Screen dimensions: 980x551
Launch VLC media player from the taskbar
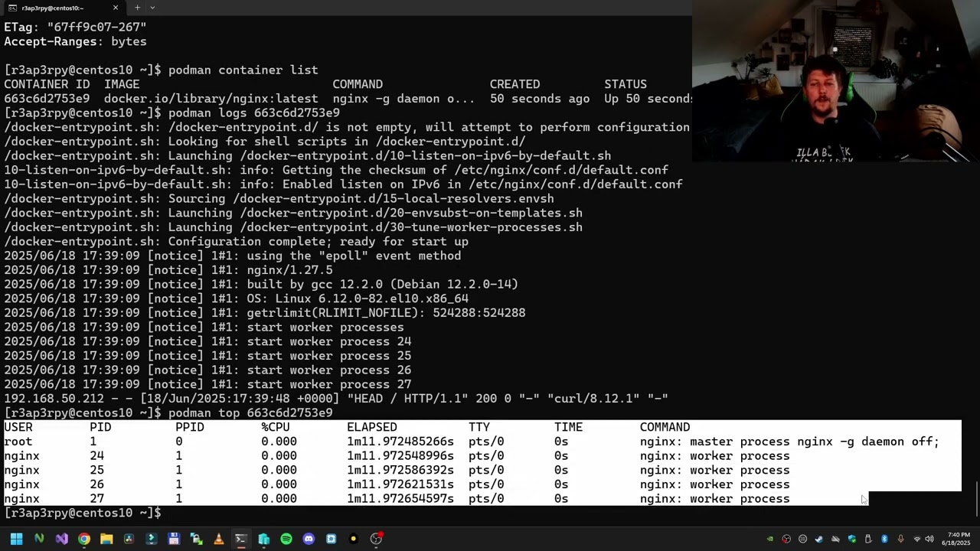tap(219, 539)
